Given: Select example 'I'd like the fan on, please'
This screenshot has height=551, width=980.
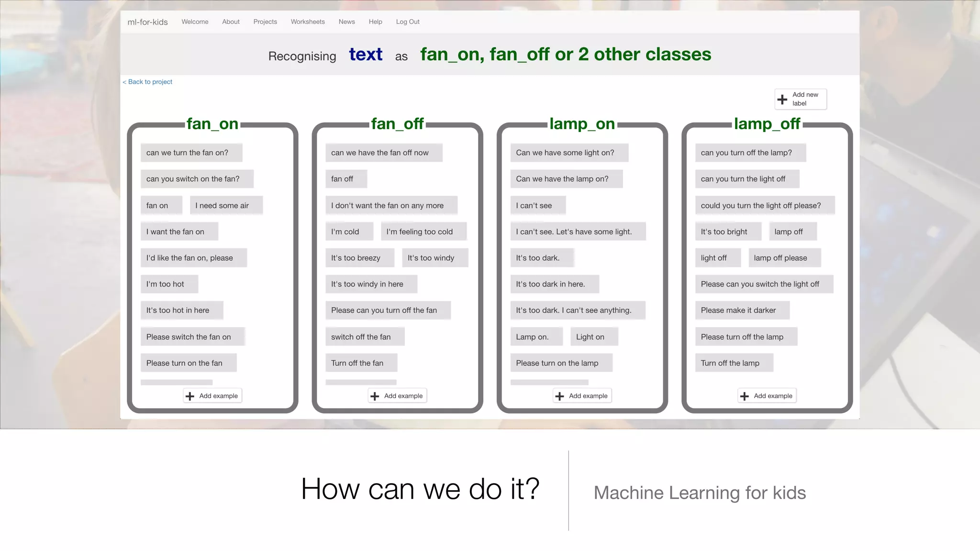Looking at the screenshot, I should click(x=194, y=258).
